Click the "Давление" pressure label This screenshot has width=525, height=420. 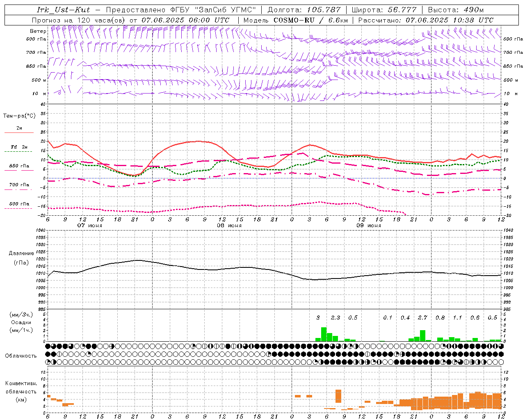tap(21, 253)
